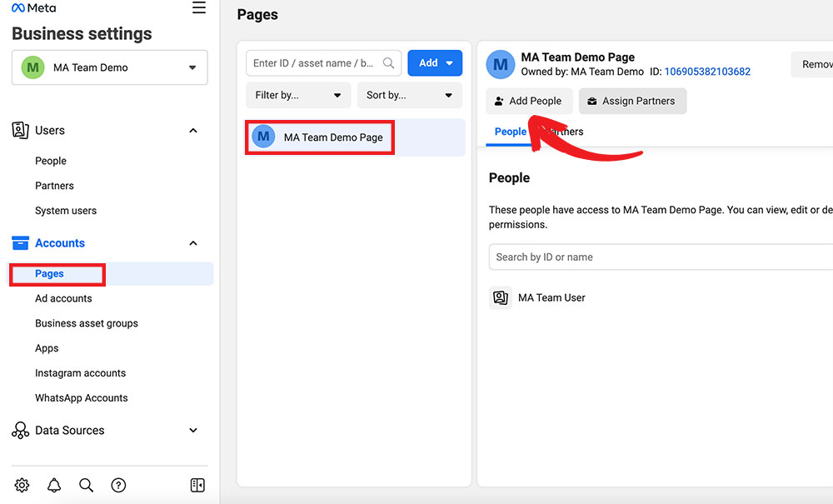Click the MA Team User person icon
The height and width of the screenshot is (504, 833).
[500, 297]
